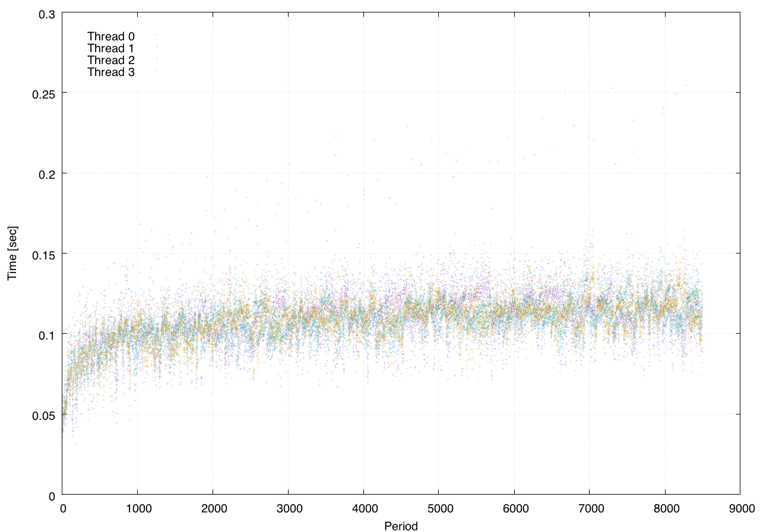Click the 4000 x-axis tick label
760x532 pixels.
(363, 509)
